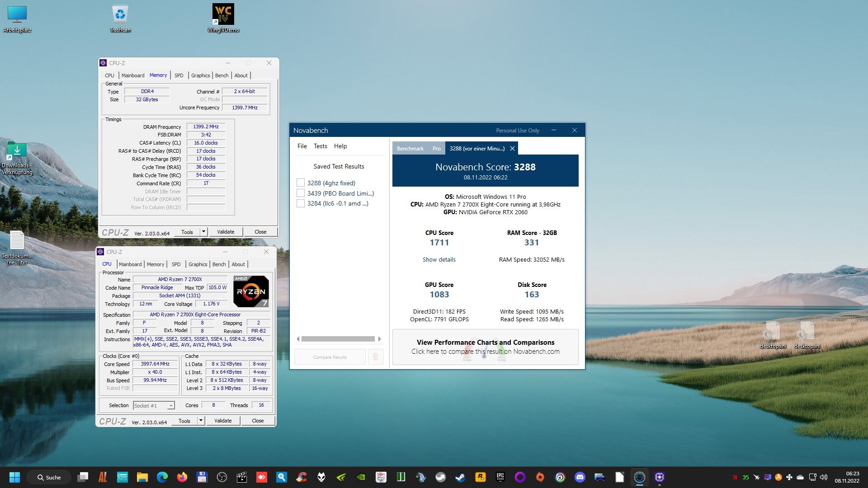Open Mainboard tab in upper CPU-Z window

point(133,75)
